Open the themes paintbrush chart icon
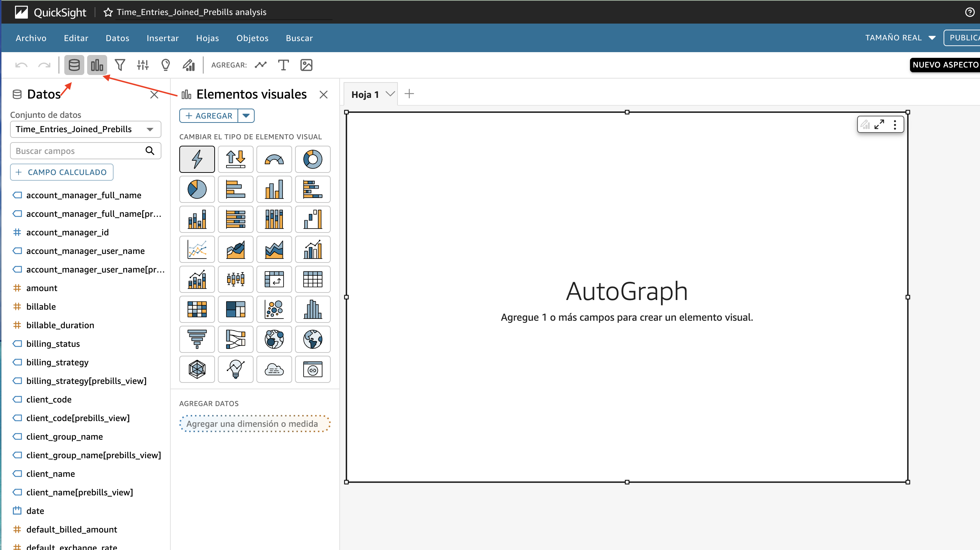This screenshot has width=980, height=550. coord(189,65)
